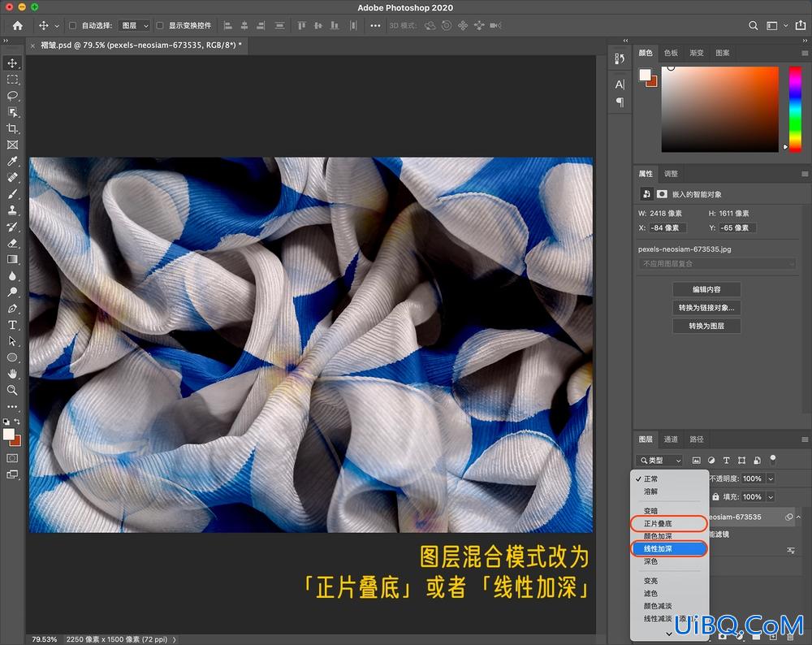This screenshot has width=812, height=645.
Task: Open the Share icon at top right
Action: coord(801,25)
